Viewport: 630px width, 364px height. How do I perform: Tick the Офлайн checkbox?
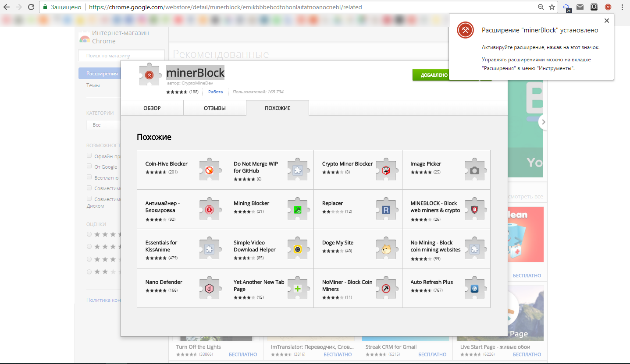tap(89, 155)
